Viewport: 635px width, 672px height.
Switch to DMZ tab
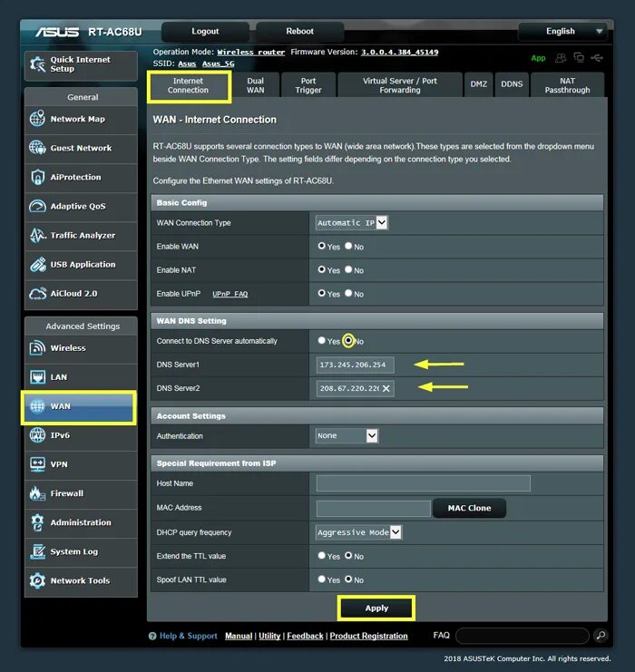coord(478,84)
